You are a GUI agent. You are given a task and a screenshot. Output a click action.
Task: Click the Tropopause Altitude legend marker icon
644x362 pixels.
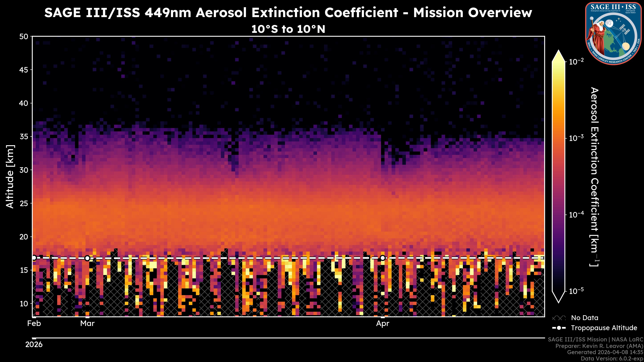559,328
